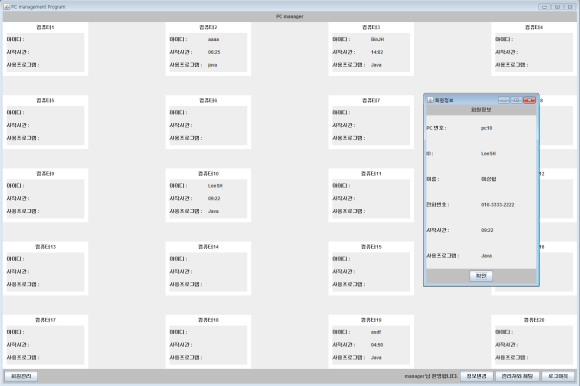Select the 컴퓨터13 panel title

click(45, 247)
